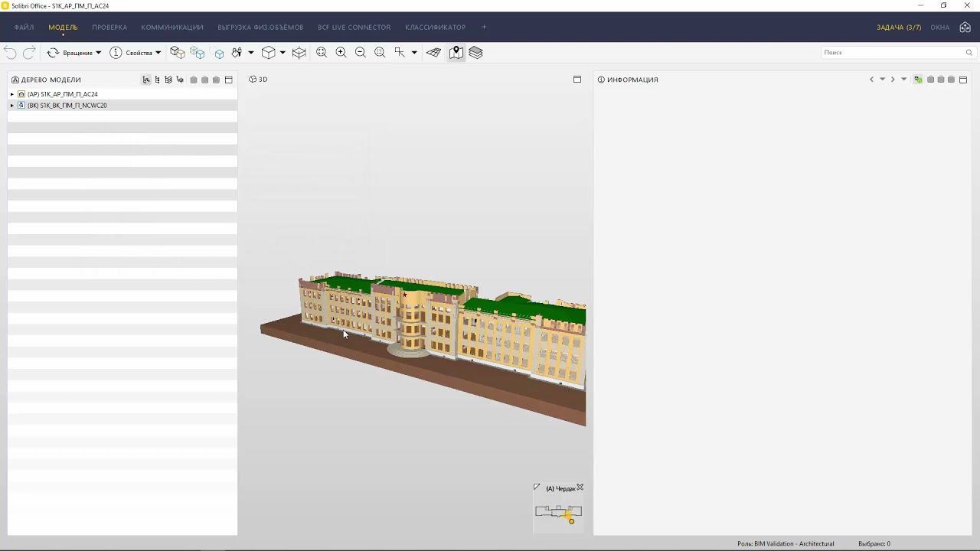Click the section plane box icon
The height and width of the screenshot is (551, 980).
click(299, 53)
